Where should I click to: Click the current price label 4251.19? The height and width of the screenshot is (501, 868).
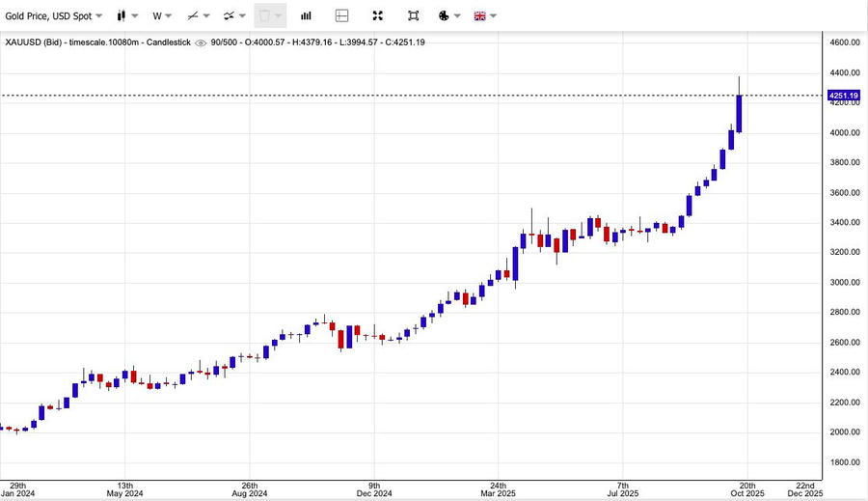coord(843,96)
